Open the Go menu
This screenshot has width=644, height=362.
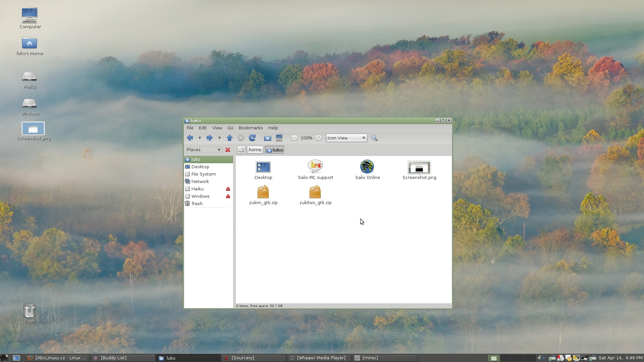pyautogui.click(x=230, y=128)
